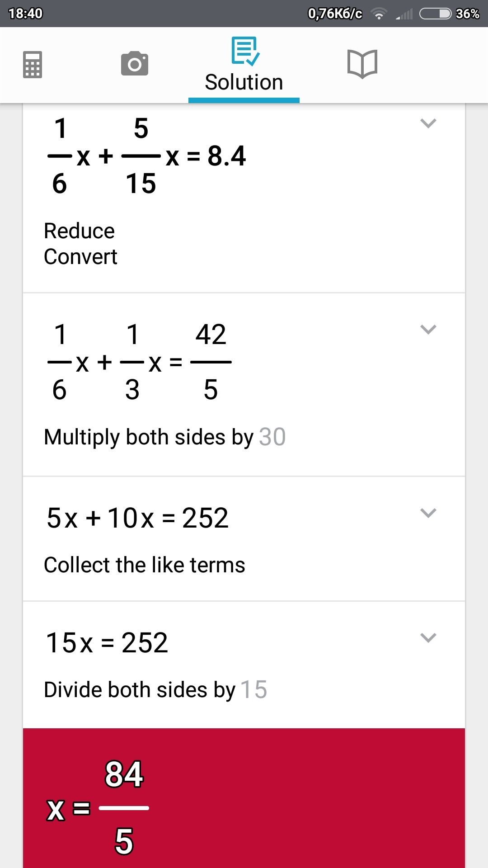Tap the equation 15x = 252
The width and height of the screenshot is (488, 868).
[107, 642]
